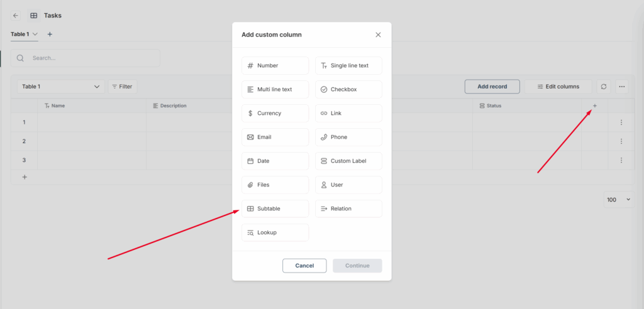Switch to the Table 1 tab
Screen dimensions: 644x309
(x=19, y=34)
